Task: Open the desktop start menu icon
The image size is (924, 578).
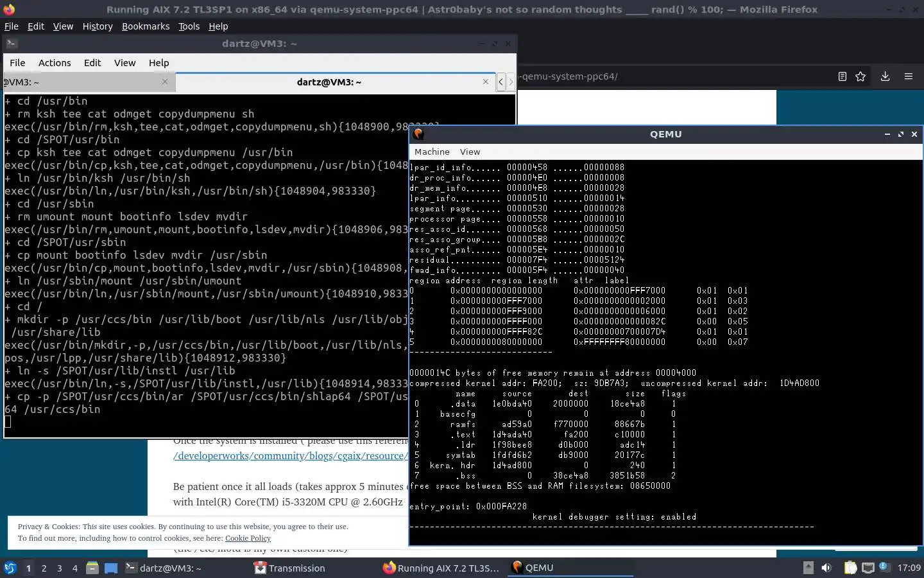Action: tap(10, 568)
